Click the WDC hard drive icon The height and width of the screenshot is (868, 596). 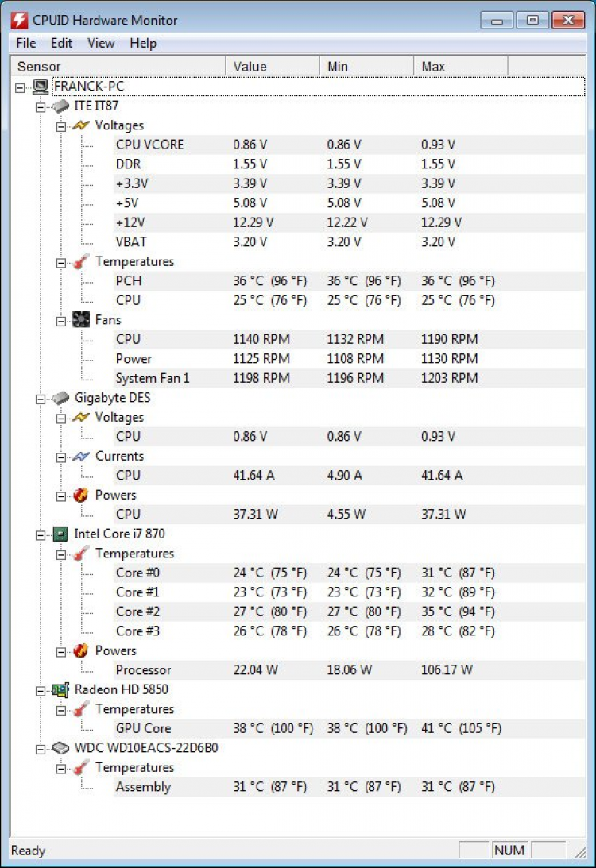click(60, 748)
